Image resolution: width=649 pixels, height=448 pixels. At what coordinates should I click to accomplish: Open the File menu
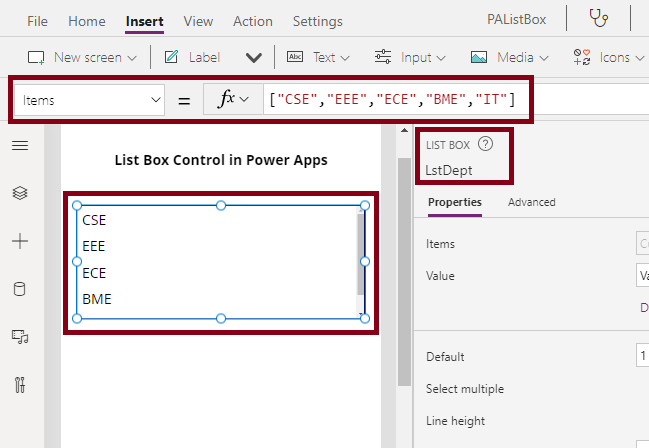click(37, 21)
